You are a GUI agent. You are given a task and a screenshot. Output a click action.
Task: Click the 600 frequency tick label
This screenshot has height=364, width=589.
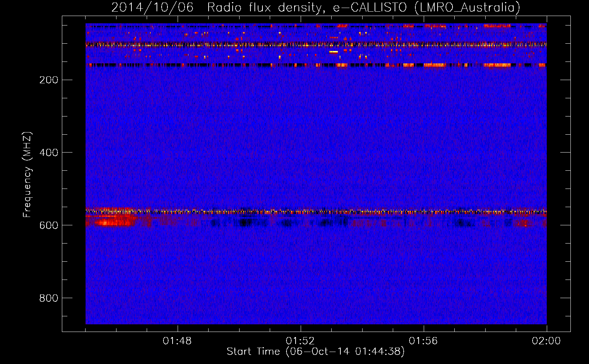coord(48,225)
